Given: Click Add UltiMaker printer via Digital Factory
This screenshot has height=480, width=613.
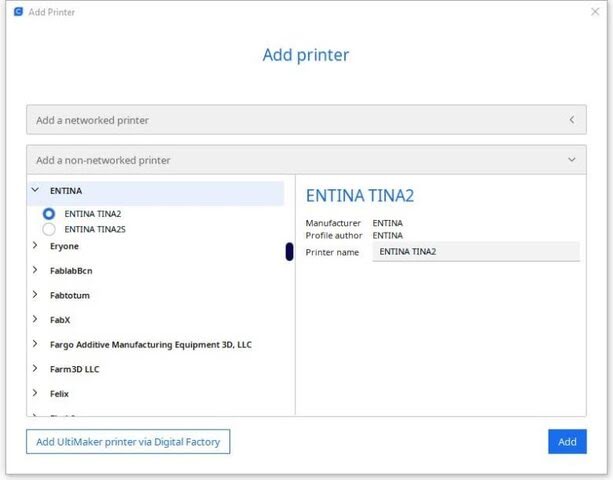Looking at the screenshot, I should (x=129, y=441).
